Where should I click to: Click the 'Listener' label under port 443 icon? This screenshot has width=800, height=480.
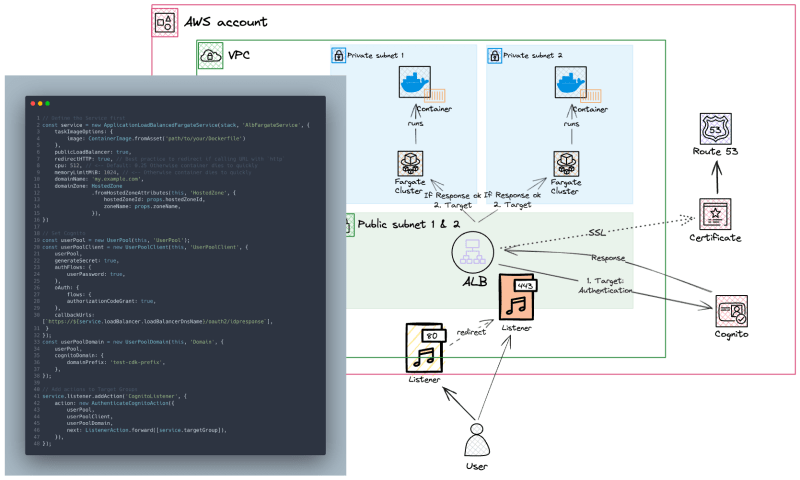point(516,328)
